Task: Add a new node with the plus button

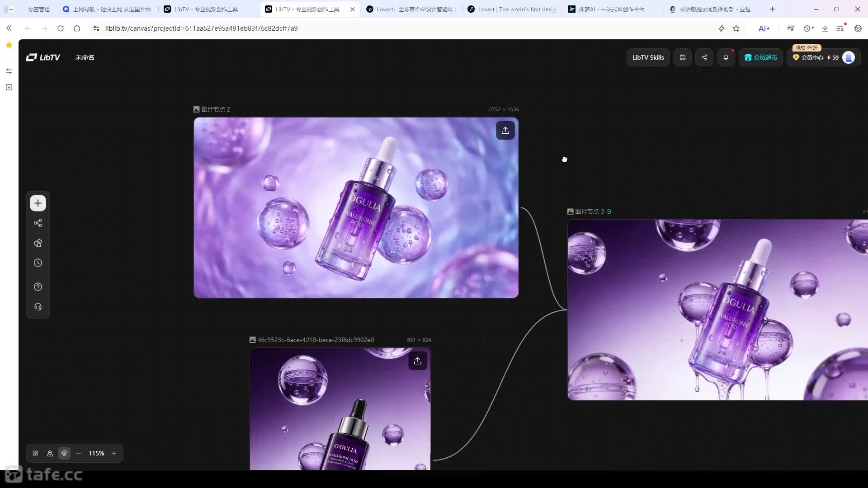Action: click(x=38, y=203)
